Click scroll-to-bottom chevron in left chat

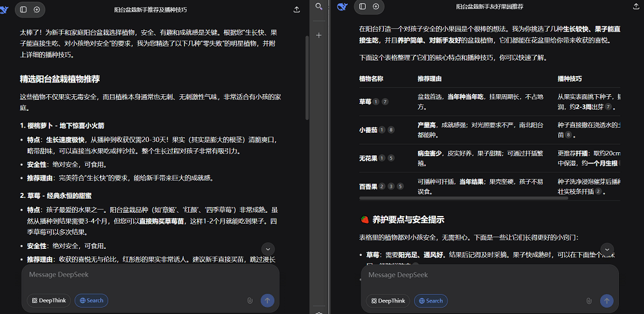pos(269,249)
